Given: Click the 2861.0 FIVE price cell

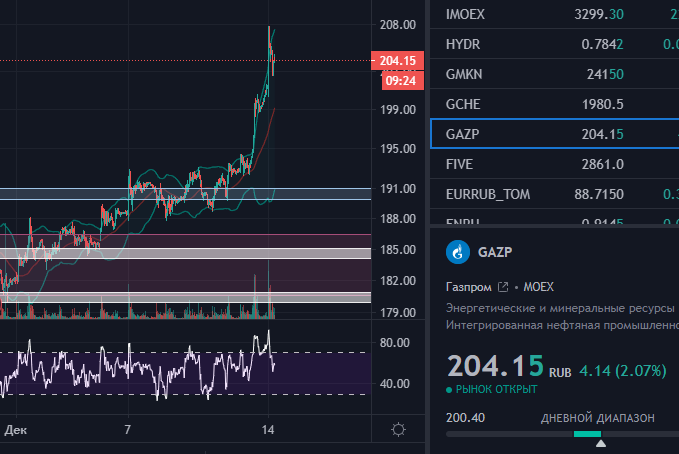Looking at the screenshot, I should [603, 164].
